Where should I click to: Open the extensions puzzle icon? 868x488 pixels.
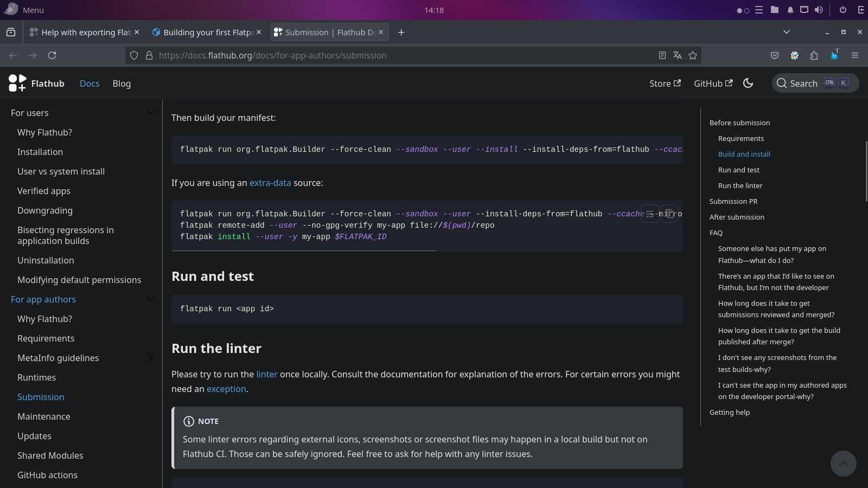[814, 55]
